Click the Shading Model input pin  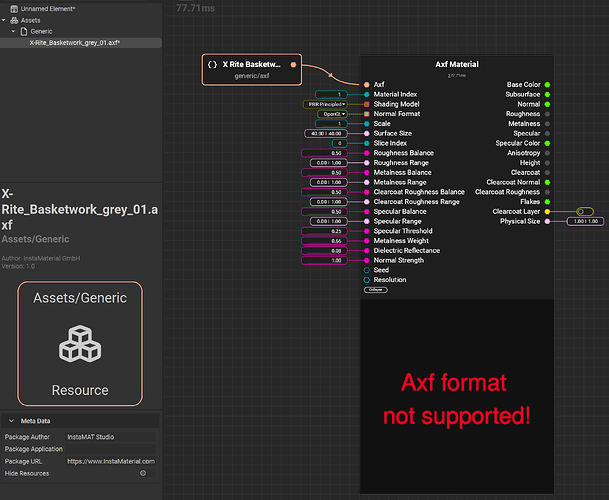[x=367, y=104]
